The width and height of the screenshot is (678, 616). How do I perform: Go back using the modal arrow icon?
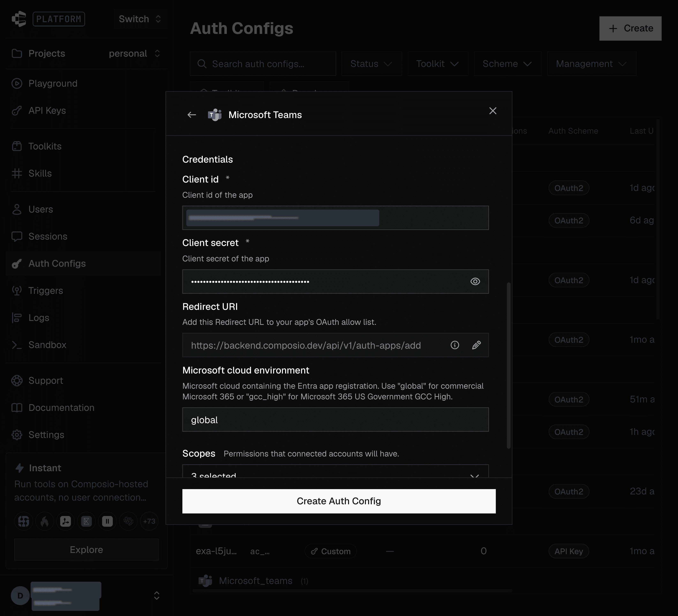192,115
